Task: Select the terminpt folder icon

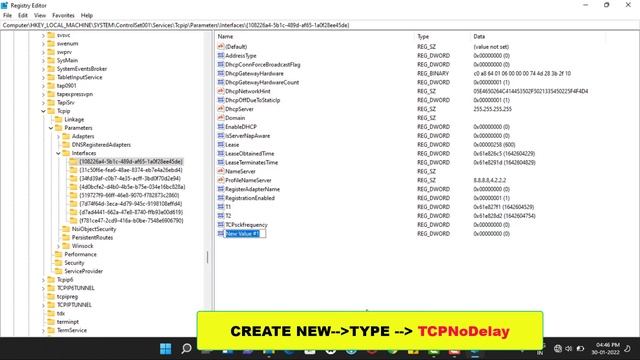Action: 51,322
